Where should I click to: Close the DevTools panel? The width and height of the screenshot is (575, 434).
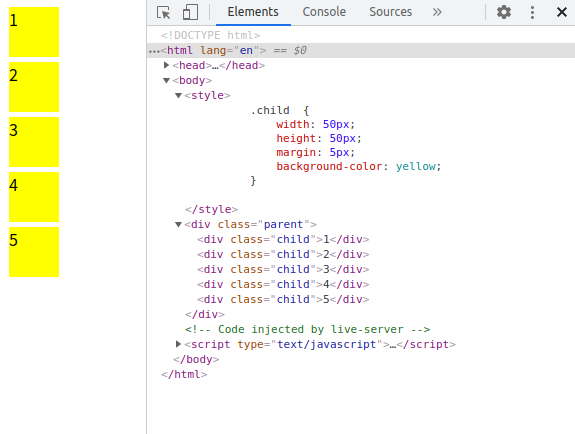point(561,12)
